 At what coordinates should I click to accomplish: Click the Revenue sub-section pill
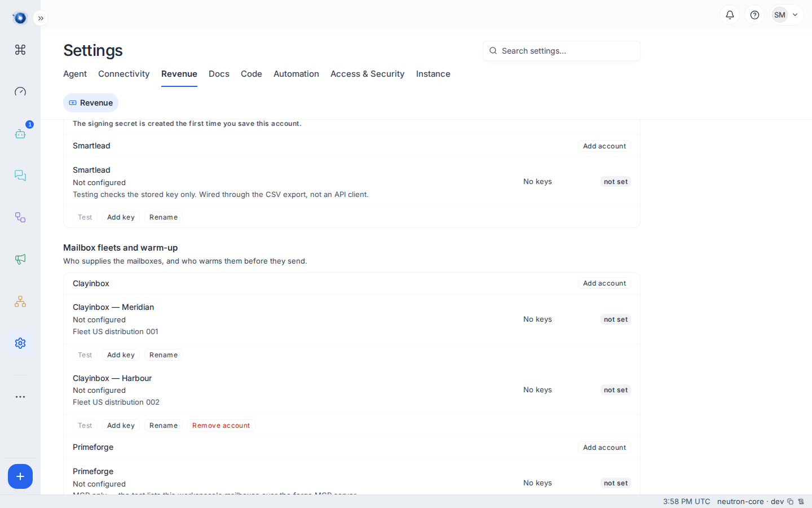(x=91, y=103)
